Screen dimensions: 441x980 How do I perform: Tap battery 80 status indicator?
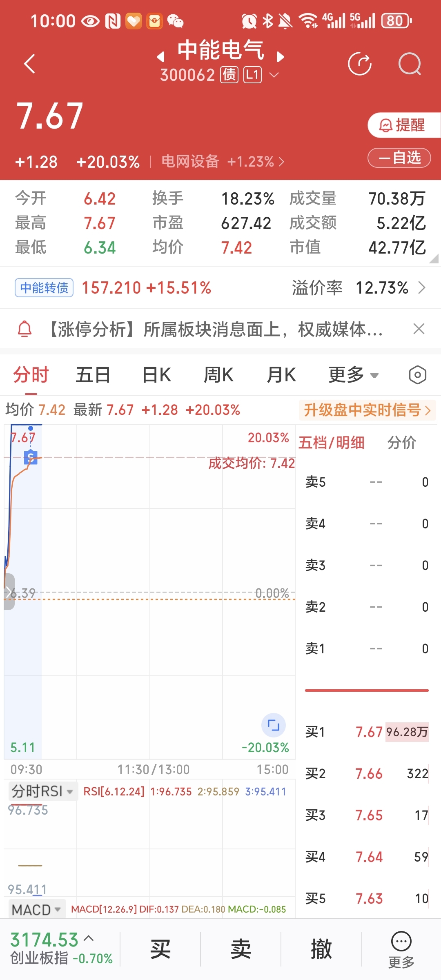396,21
